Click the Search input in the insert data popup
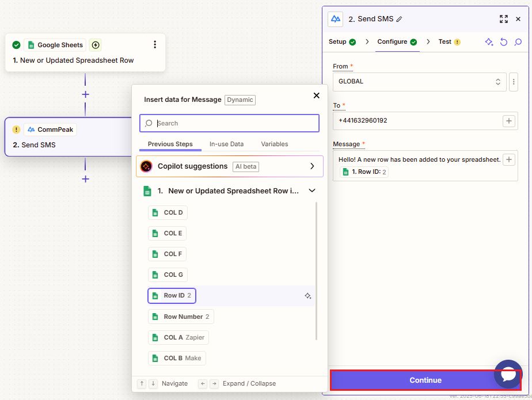The image size is (532, 400). [x=229, y=123]
